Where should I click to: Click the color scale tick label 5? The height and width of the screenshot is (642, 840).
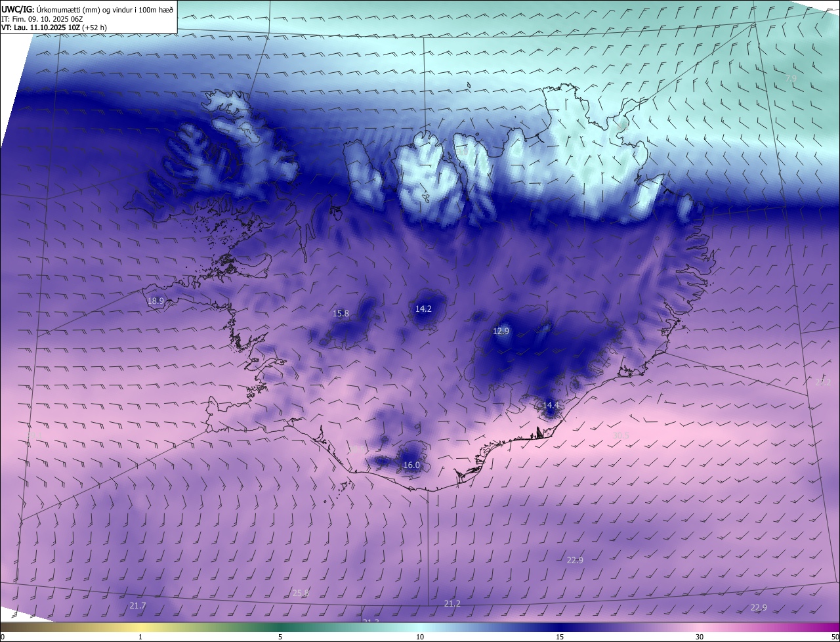tap(280, 637)
